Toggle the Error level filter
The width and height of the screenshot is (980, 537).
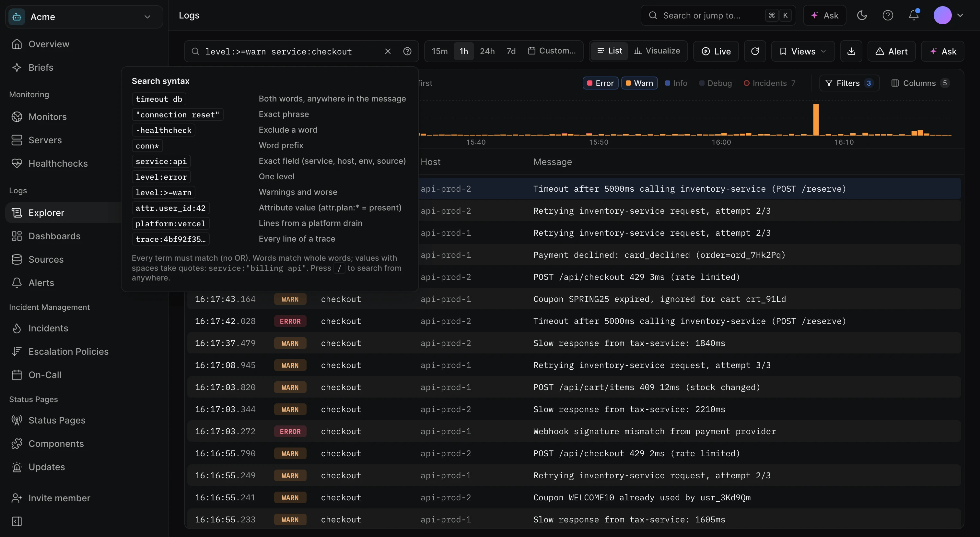[600, 83]
